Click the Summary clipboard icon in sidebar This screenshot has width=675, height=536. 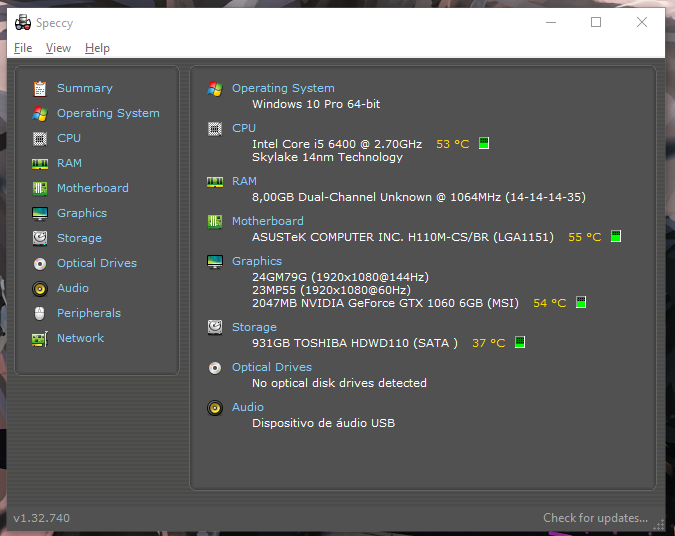coord(40,88)
